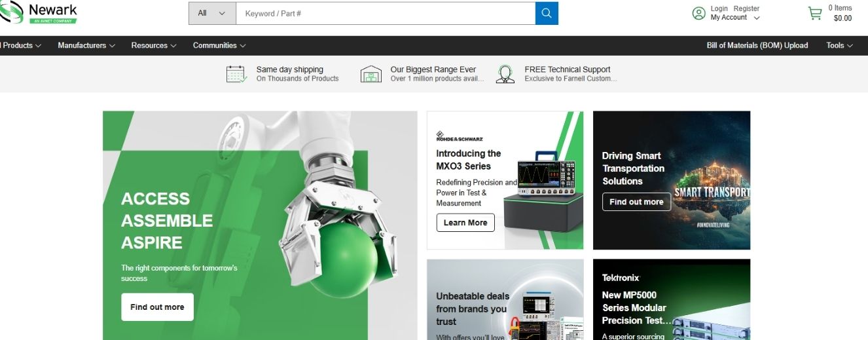This screenshot has width=868, height=340.
Task: Click the Biggest Range warehouse icon
Action: (x=371, y=74)
